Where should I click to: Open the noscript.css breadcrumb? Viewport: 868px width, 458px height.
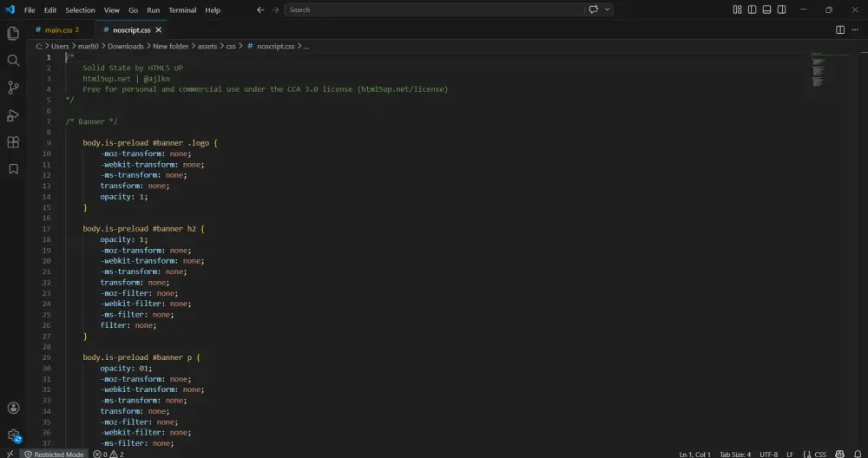click(x=271, y=47)
